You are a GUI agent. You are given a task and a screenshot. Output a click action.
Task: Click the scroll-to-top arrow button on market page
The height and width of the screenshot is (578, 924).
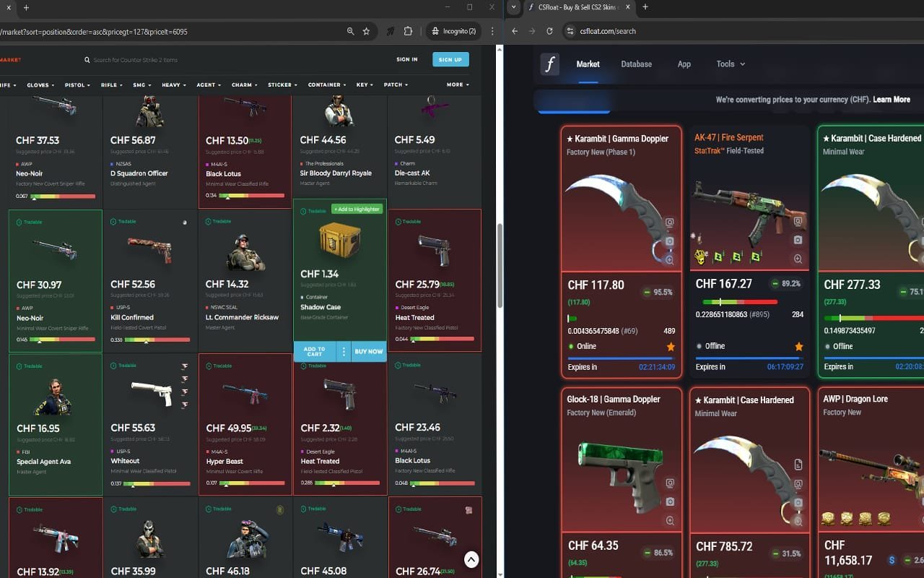[471, 558]
